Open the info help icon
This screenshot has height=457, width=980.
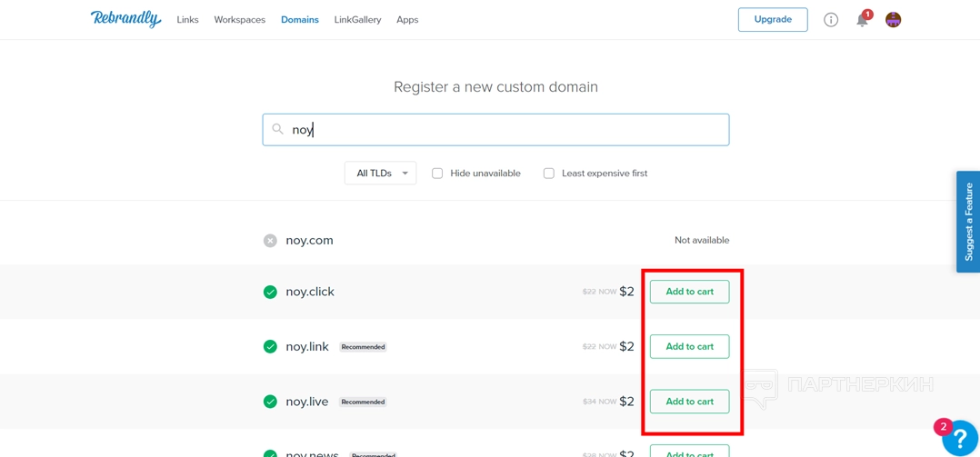click(831, 20)
